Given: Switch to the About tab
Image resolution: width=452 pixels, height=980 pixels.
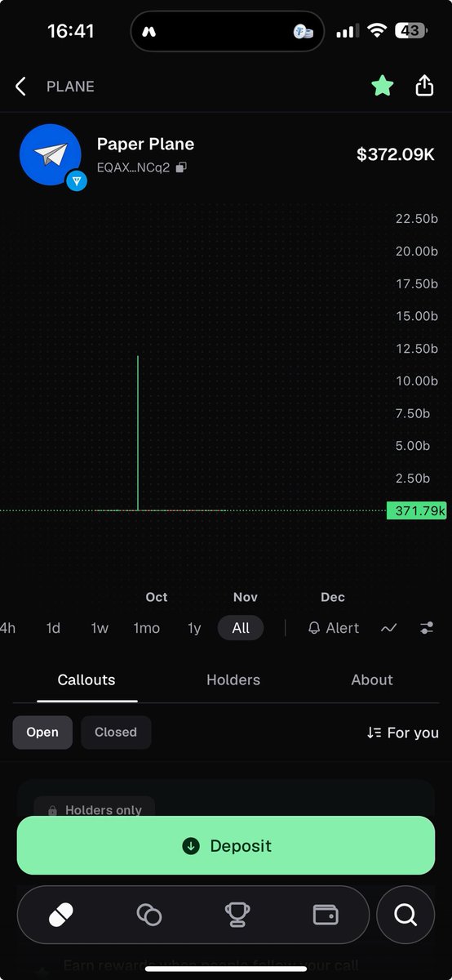Looking at the screenshot, I should click(372, 679).
